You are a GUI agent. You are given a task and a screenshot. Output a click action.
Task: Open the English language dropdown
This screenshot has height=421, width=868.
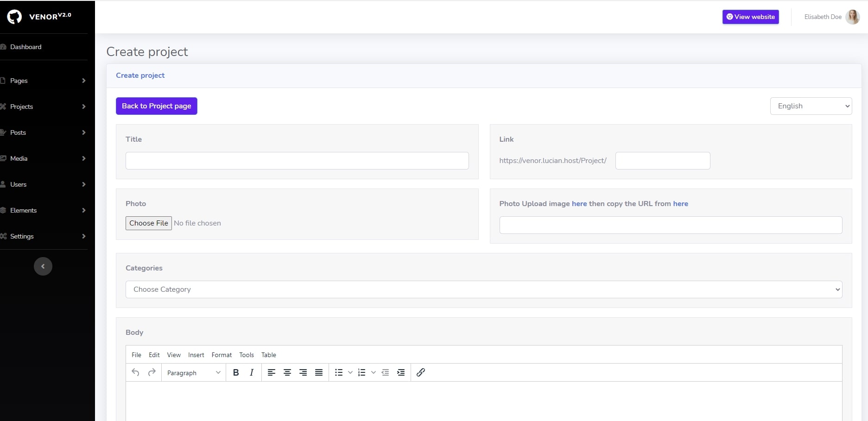click(811, 106)
